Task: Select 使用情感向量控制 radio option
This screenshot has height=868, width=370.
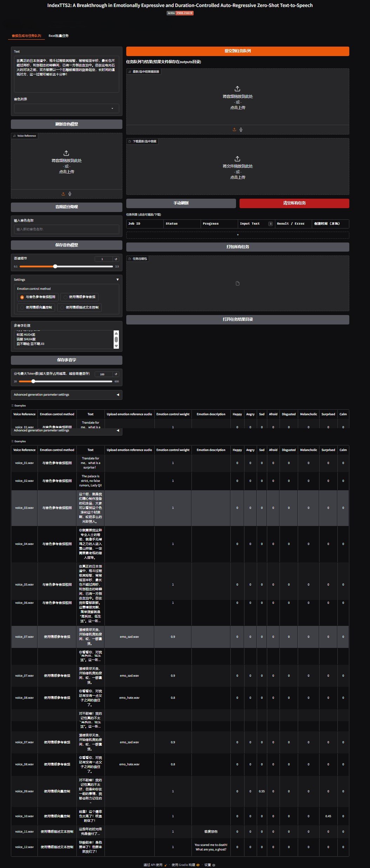Action: [36, 307]
